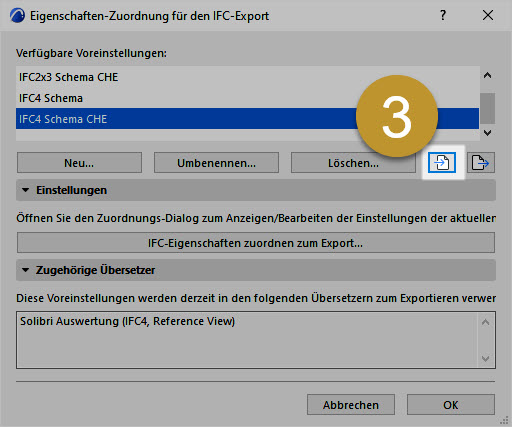Image resolution: width=512 pixels, height=427 pixels.
Task: Create a new preset with Neu...
Action: tap(79, 163)
